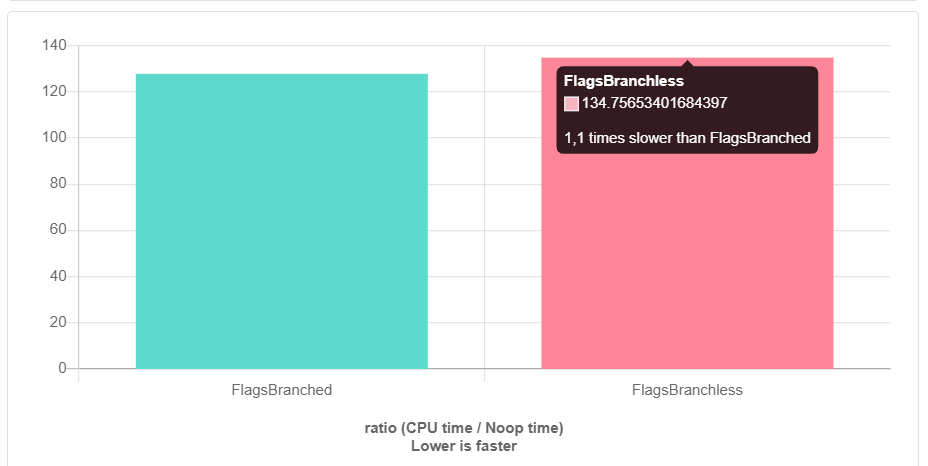Click the tooltip's upward pointer arrow

pos(687,63)
